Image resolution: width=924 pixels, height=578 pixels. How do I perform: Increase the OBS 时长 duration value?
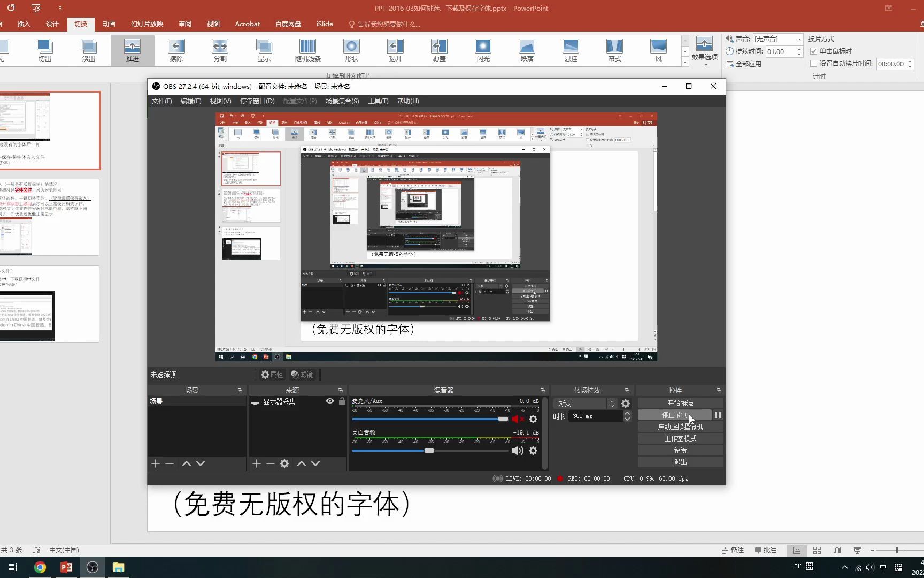click(x=627, y=413)
